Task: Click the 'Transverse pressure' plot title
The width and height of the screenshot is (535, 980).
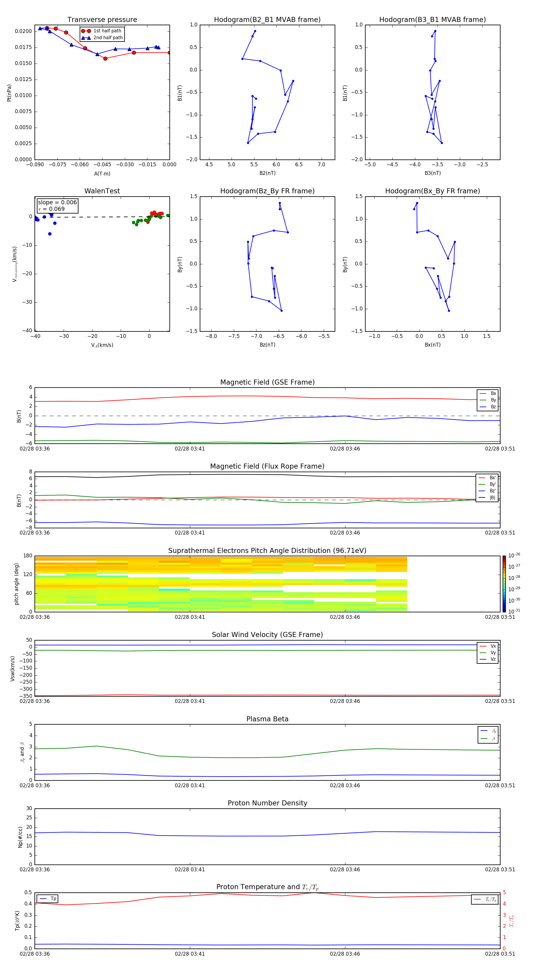Action: click(x=102, y=19)
